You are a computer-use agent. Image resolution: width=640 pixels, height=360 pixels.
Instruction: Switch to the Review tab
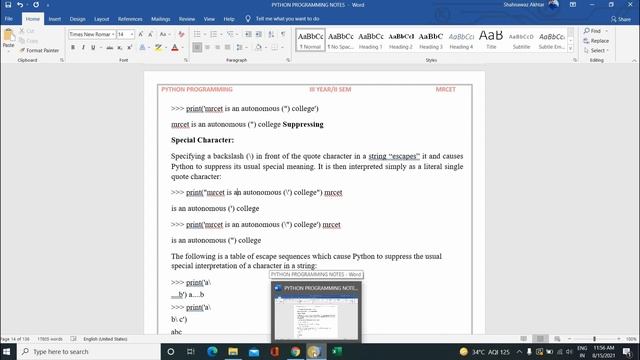(187, 19)
